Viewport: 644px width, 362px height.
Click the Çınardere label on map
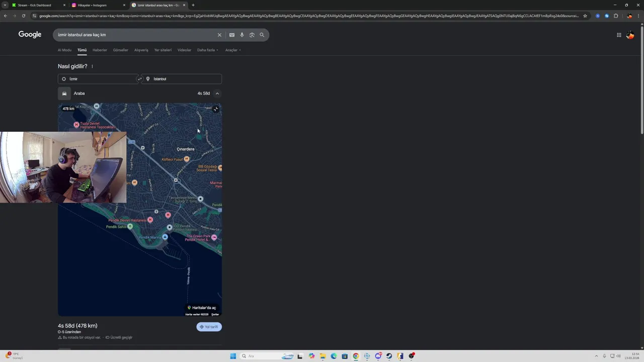click(x=186, y=149)
